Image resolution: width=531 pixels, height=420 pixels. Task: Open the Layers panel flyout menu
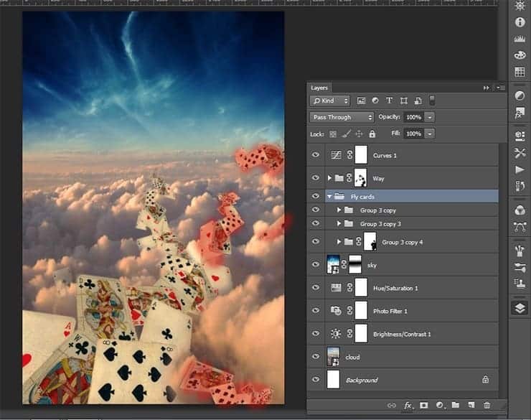pos(500,87)
